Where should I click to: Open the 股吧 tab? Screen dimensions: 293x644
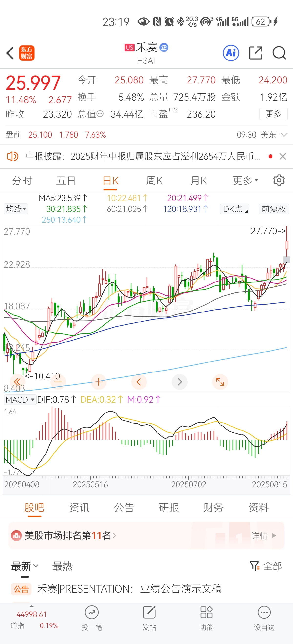tap(34, 507)
